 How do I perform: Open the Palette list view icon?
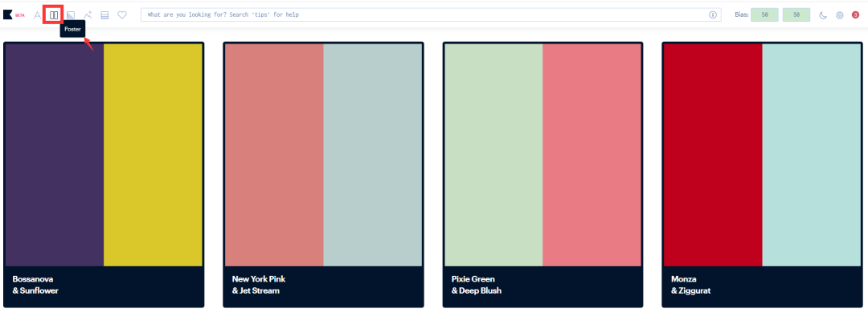[x=104, y=15]
